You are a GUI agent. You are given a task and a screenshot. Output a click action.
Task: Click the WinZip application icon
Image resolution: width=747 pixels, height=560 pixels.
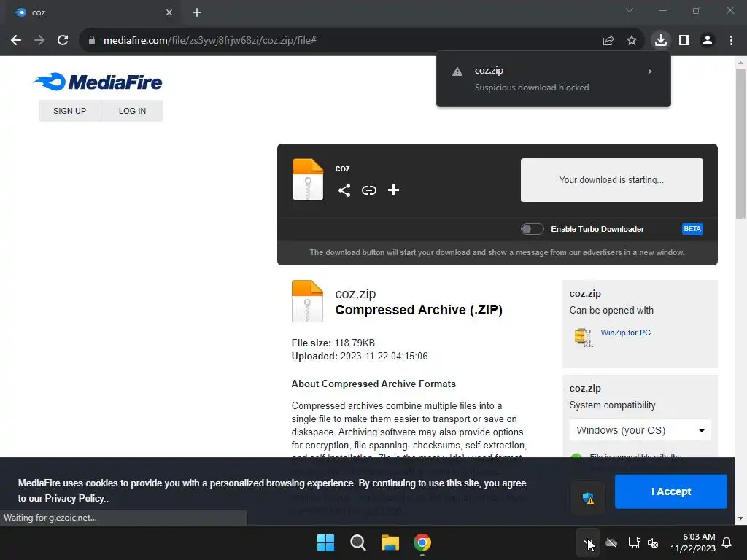[x=584, y=337]
